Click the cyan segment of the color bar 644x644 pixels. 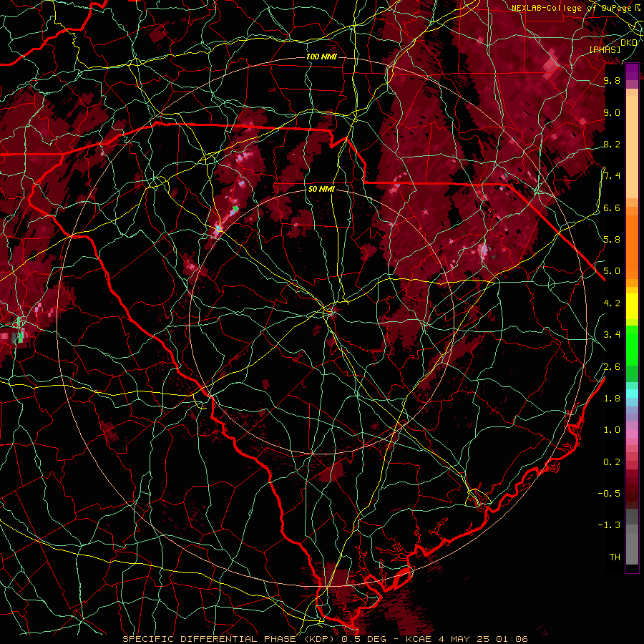[632, 394]
